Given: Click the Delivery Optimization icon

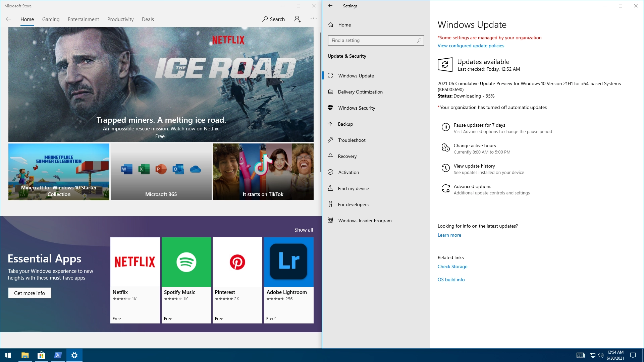Looking at the screenshot, I should click(x=330, y=92).
